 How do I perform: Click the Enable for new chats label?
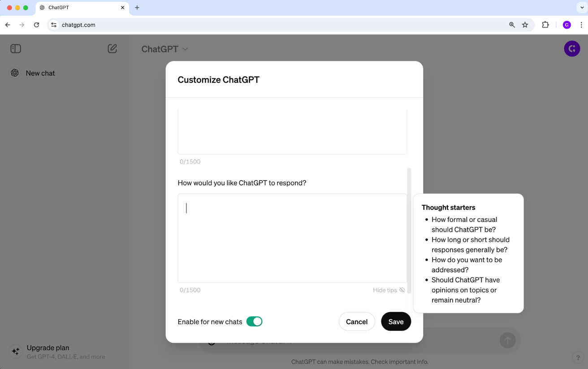click(210, 322)
